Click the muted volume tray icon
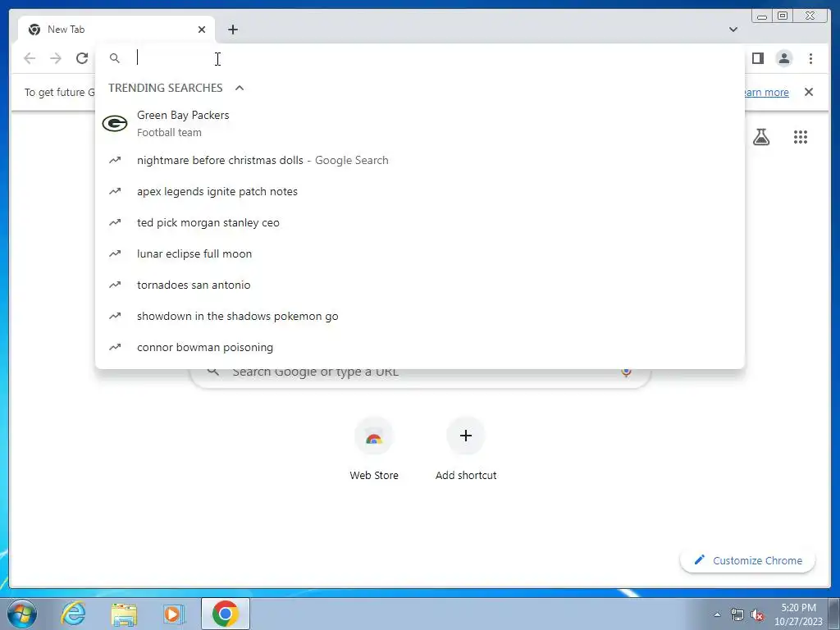 (757, 614)
